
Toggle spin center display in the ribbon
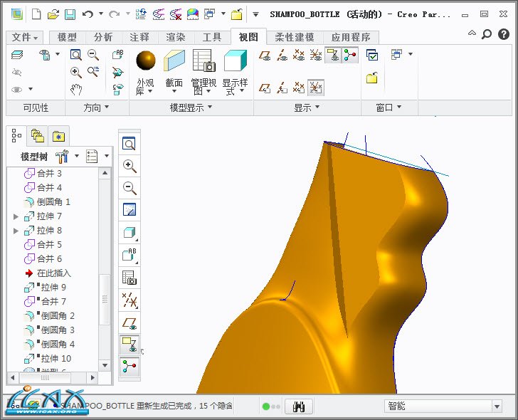[349, 56]
